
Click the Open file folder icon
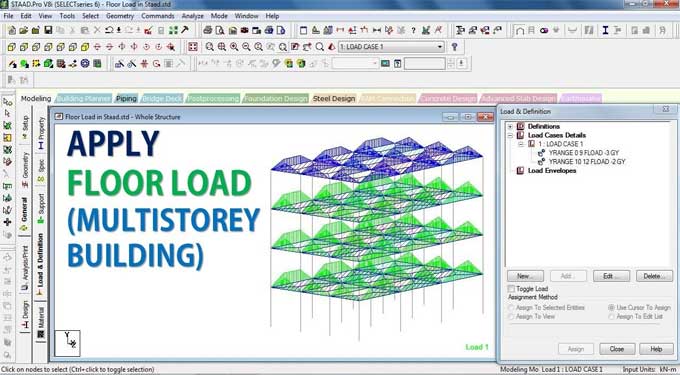[x=23, y=30]
